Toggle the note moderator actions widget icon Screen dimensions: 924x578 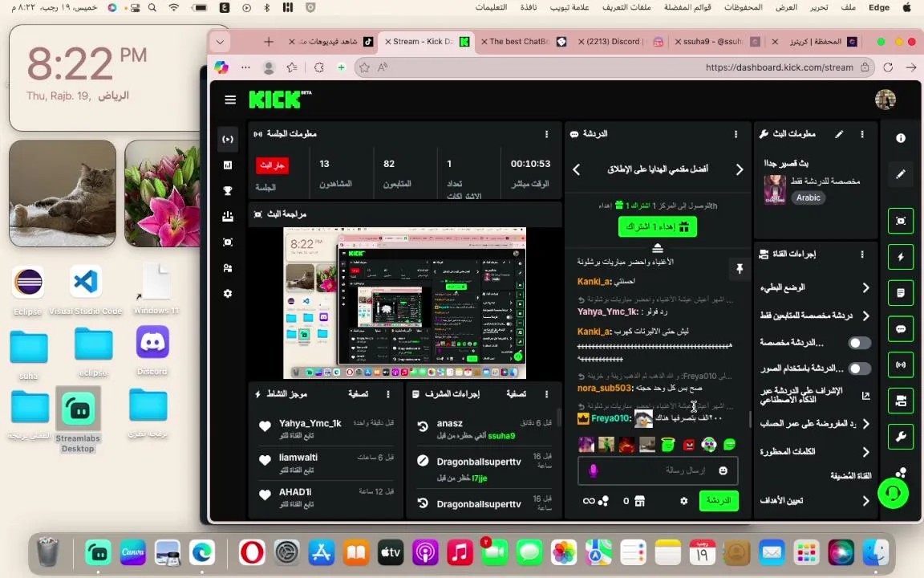click(901, 292)
